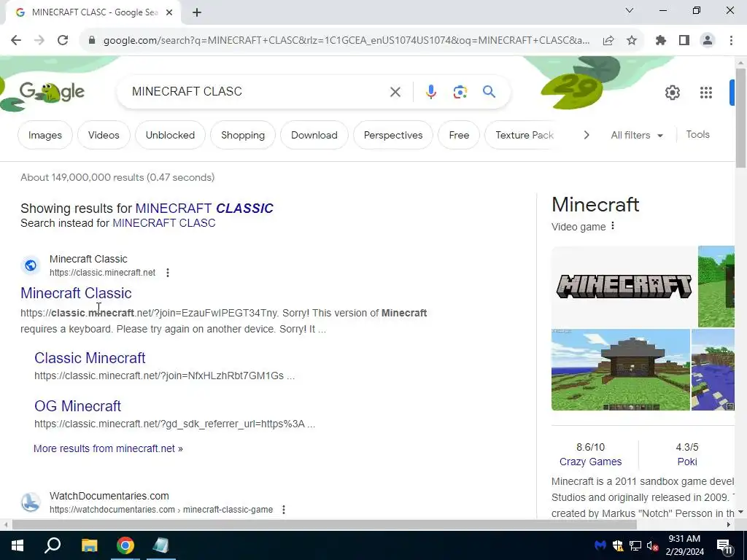Open the Classic Minecraft sitelink

click(x=90, y=358)
